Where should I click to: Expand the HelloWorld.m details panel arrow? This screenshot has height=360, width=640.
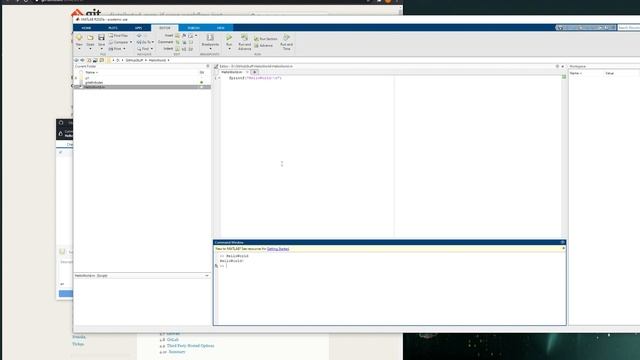[207, 276]
